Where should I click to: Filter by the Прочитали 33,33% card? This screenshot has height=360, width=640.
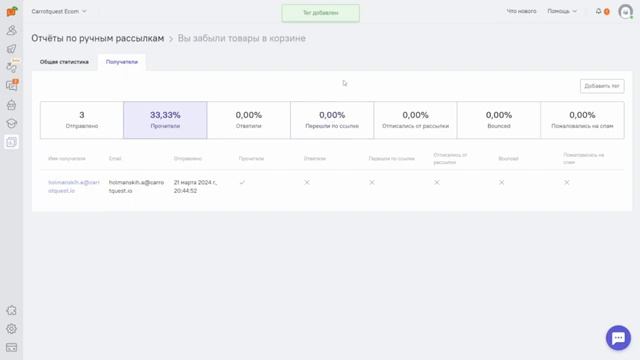point(165,120)
